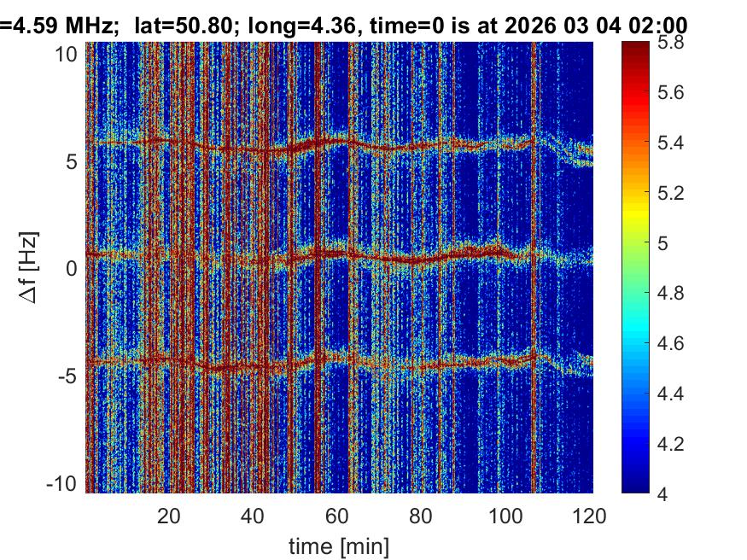
Task: Click the 120 tick on the time axis
Action: [591, 516]
